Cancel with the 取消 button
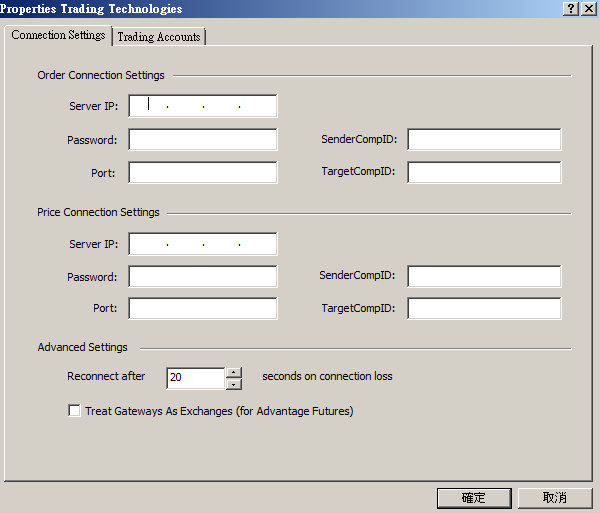 coord(555,498)
